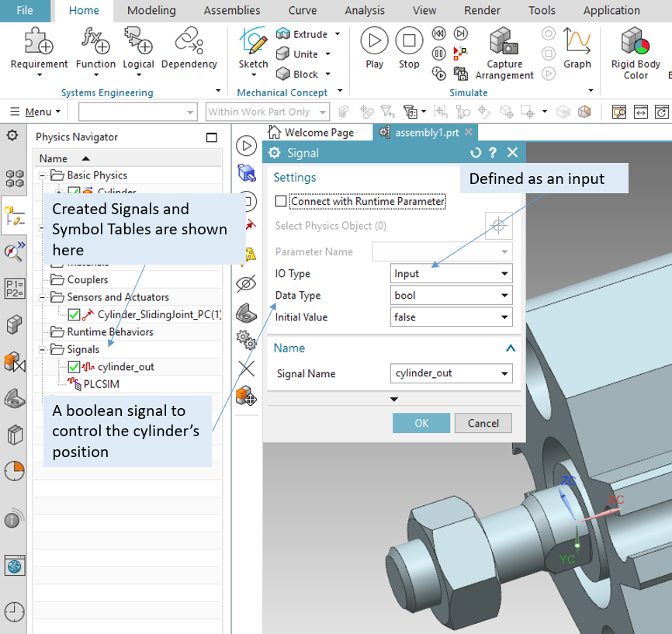Screen dimensions: 672x634
Task: Switch to the Assemblies ribbon tab
Action: coord(232,10)
